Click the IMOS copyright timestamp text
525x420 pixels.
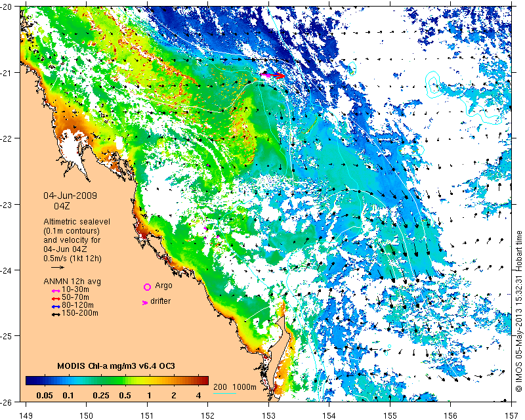coord(519,312)
